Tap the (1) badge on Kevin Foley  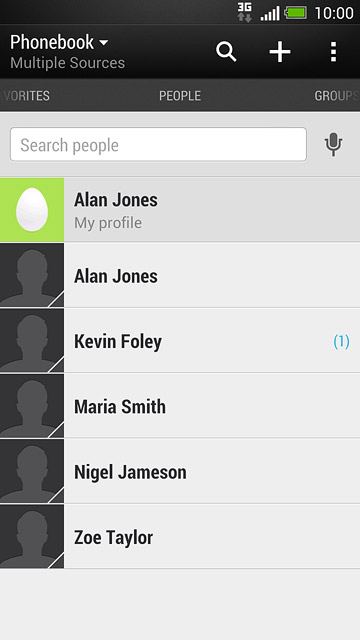click(x=341, y=341)
